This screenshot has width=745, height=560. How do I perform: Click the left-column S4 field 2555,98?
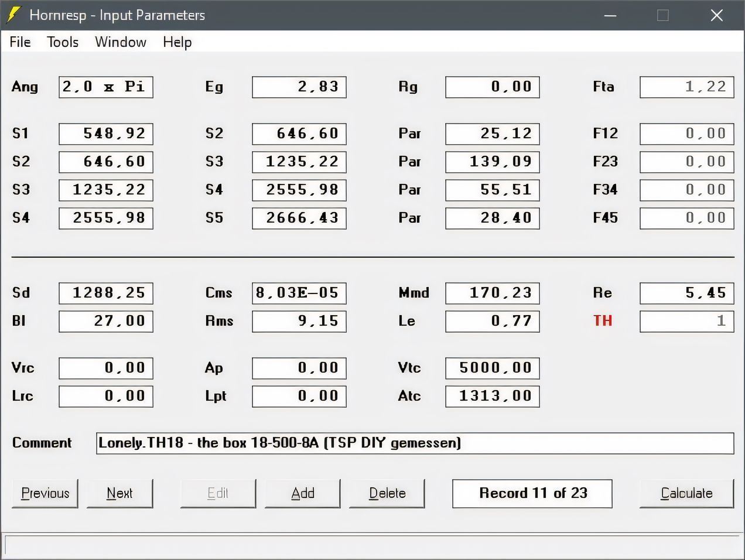click(106, 218)
